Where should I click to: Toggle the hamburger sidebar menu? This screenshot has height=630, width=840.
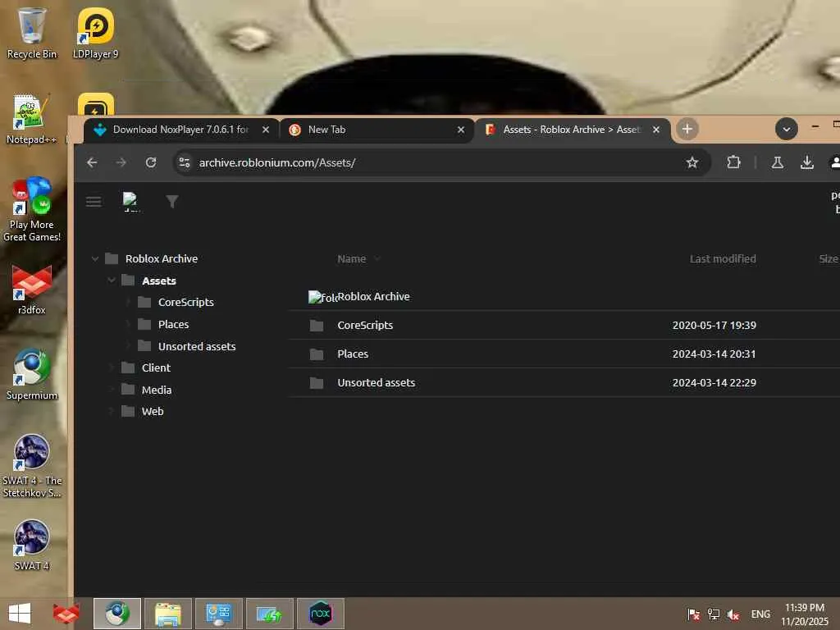tap(94, 202)
